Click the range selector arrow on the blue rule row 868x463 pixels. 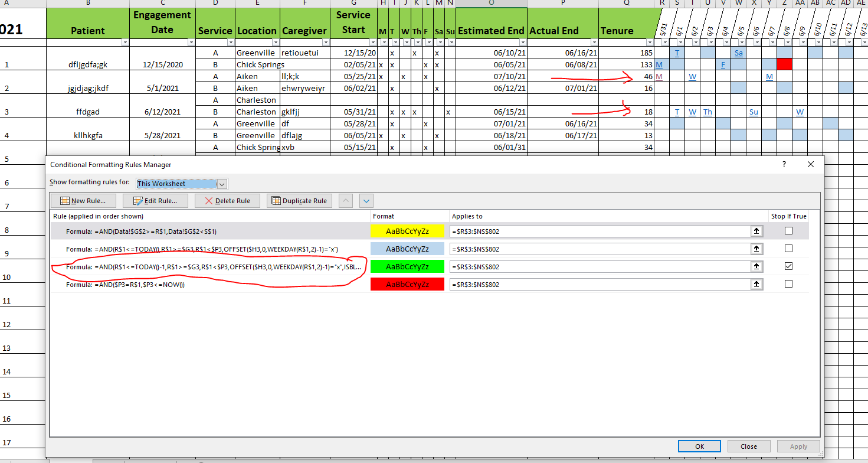tap(756, 249)
